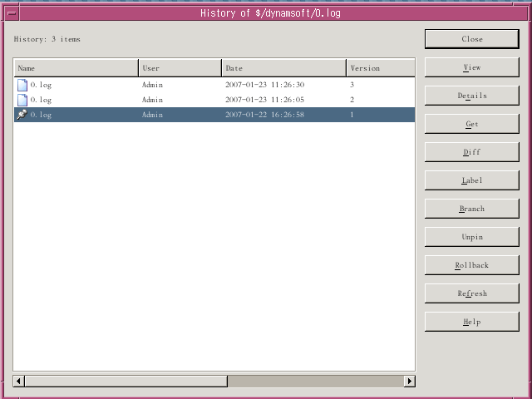Open the selected version with View
This screenshot has width=532, height=399.
471,67
